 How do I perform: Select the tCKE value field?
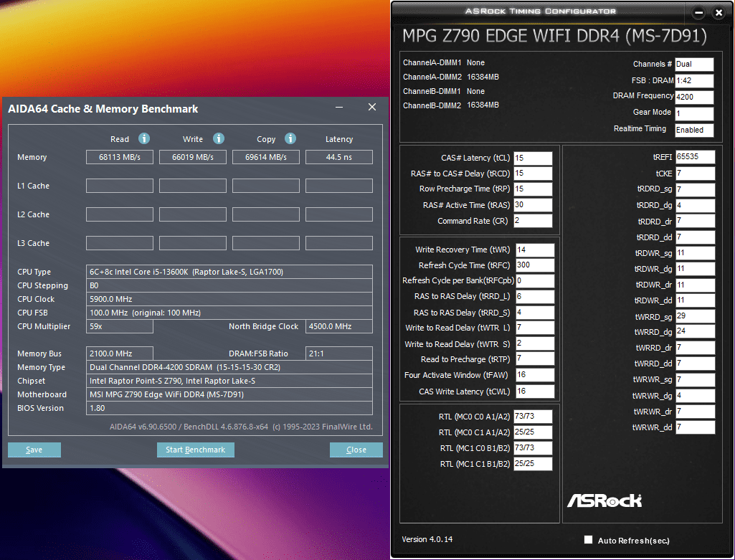pyautogui.click(x=695, y=174)
